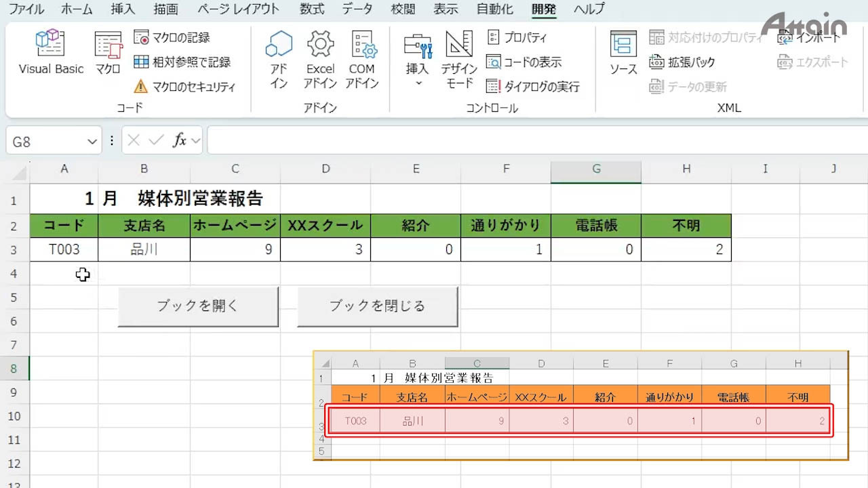This screenshot has width=868, height=488.
Task: Open the アドイン add-ins dialog
Action: click(x=279, y=60)
